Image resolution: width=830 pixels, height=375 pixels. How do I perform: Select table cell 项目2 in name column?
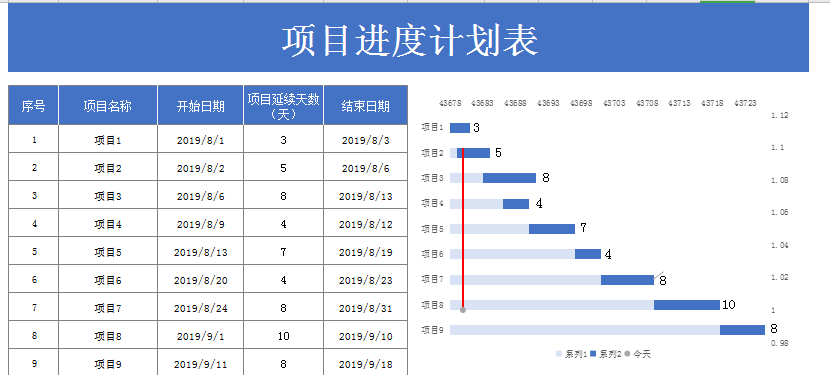pyautogui.click(x=108, y=168)
